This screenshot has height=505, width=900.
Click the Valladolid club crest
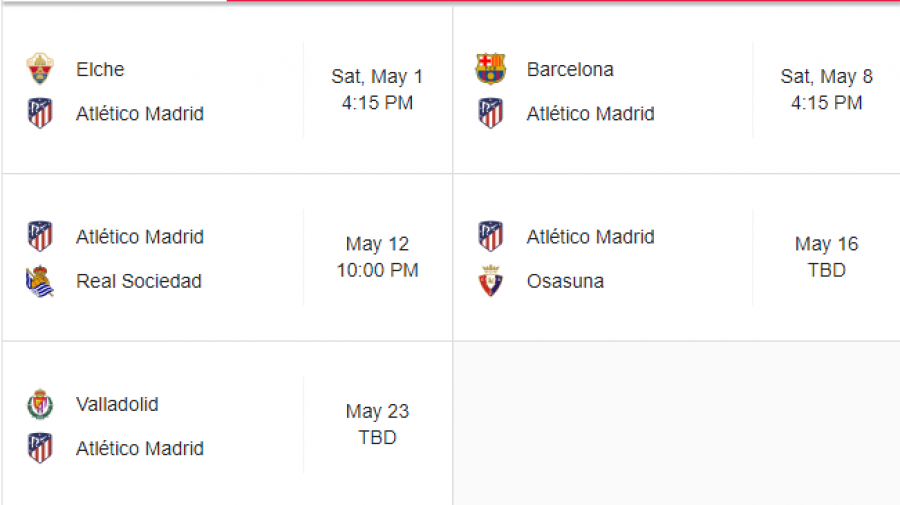click(40, 404)
